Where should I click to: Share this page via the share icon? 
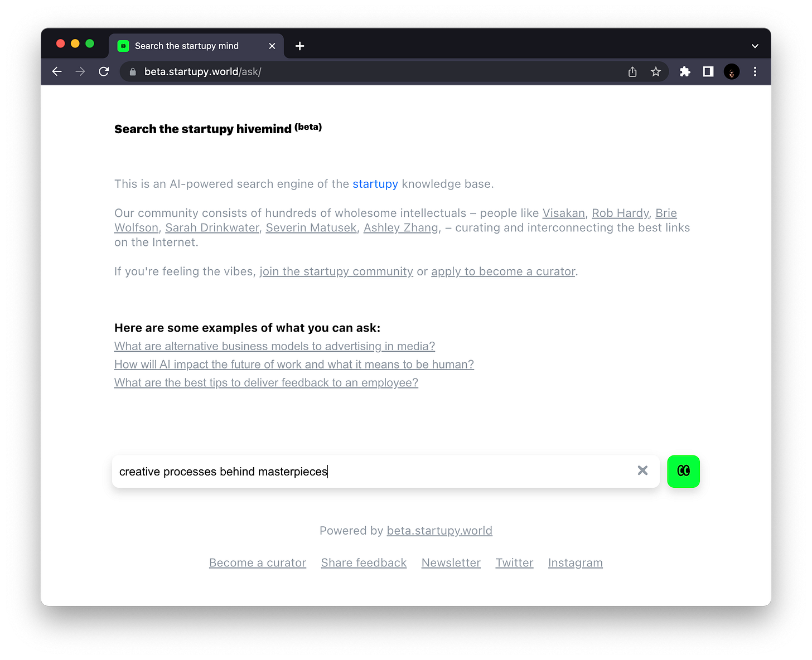632,71
